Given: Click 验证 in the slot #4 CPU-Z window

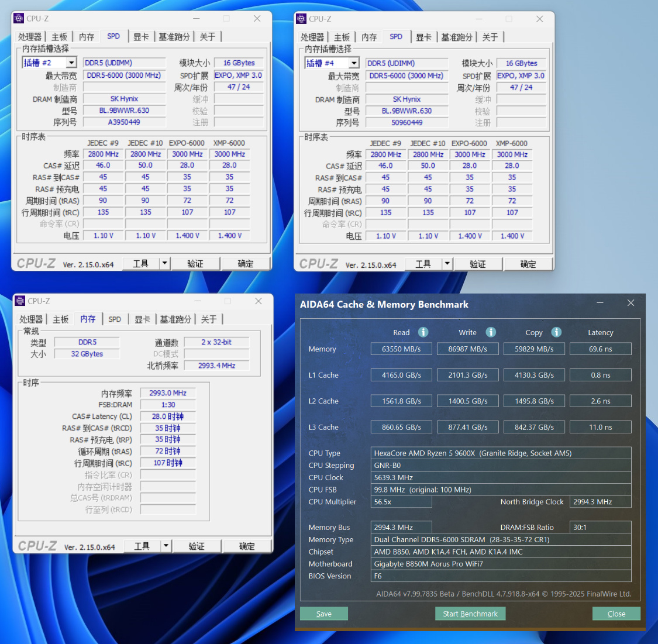Looking at the screenshot, I should point(477,264).
